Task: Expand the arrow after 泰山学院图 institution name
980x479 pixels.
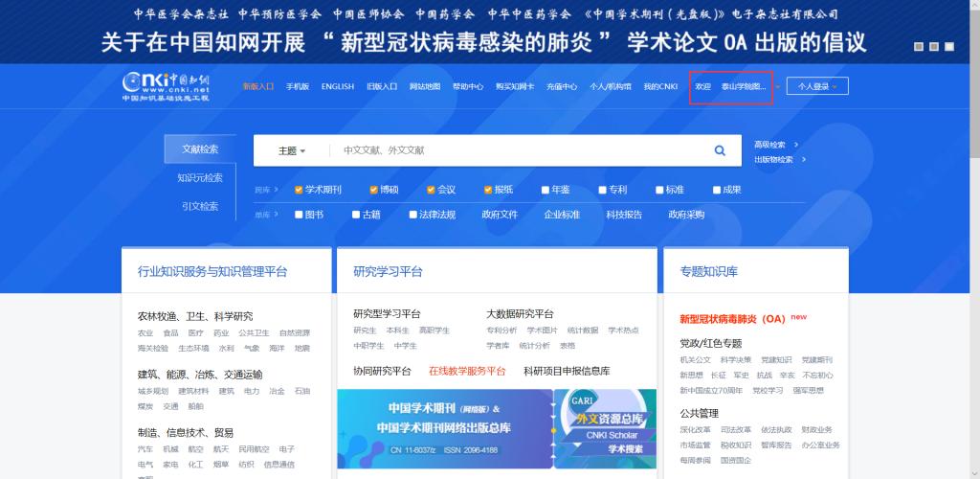Action: click(x=778, y=86)
